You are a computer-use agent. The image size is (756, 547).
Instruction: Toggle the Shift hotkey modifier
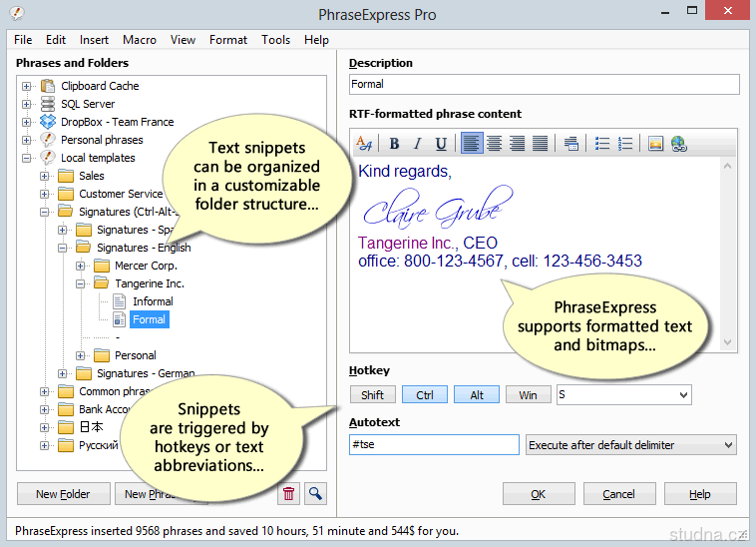pos(373,395)
